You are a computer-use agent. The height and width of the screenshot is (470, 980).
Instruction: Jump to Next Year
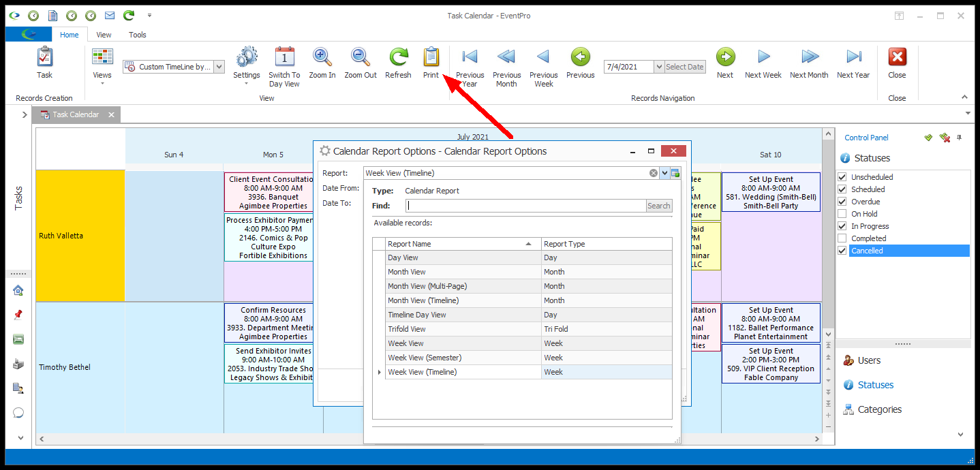point(853,63)
